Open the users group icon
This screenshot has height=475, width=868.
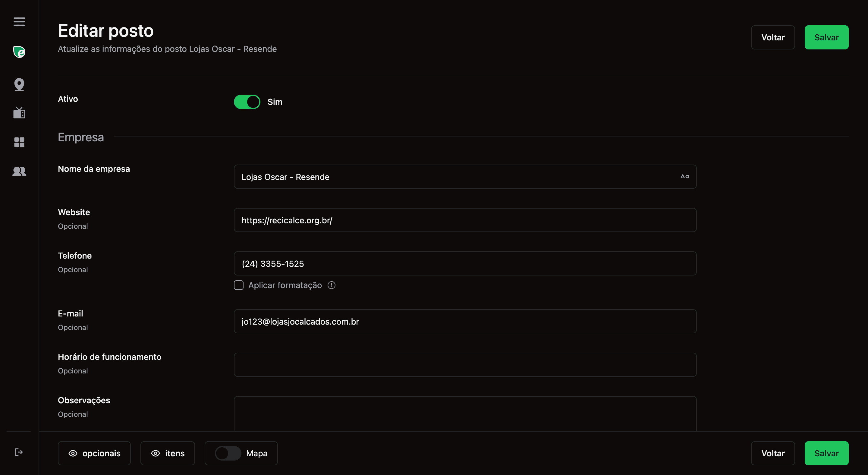click(x=19, y=171)
